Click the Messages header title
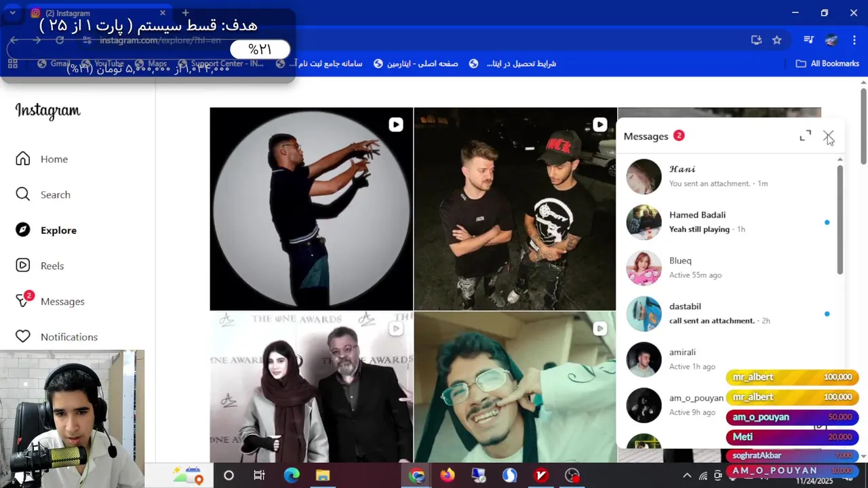The width and height of the screenshot is (868, 488). 646,136
